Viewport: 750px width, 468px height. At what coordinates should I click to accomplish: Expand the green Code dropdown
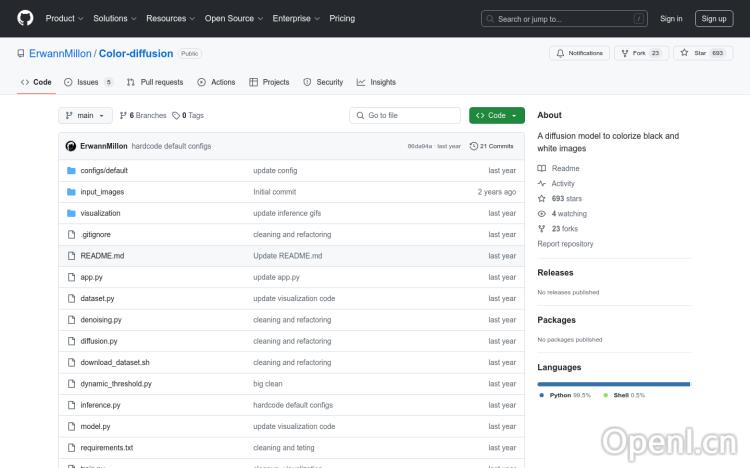pos(496,116)
